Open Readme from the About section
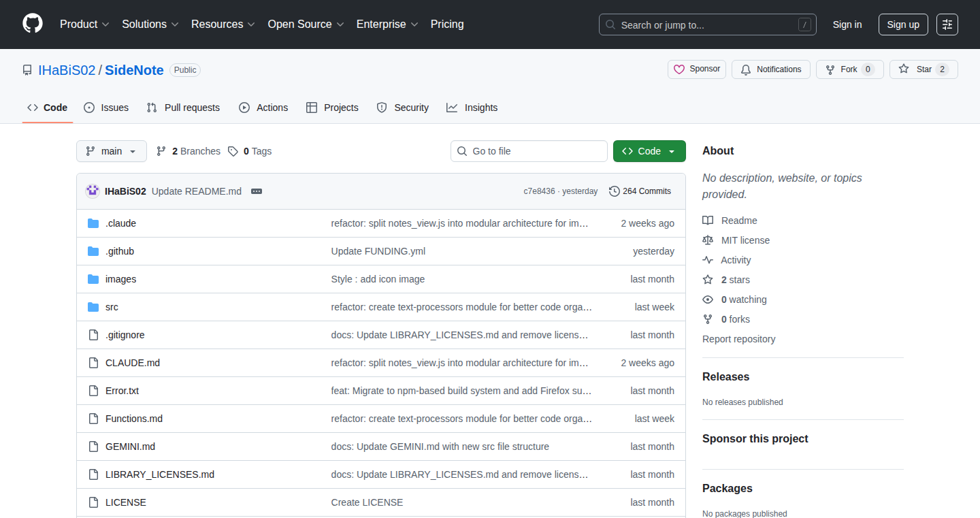Image resolution: width=980 pixels, height=518 pixels. pyautogui.click(x=730, y=221)
